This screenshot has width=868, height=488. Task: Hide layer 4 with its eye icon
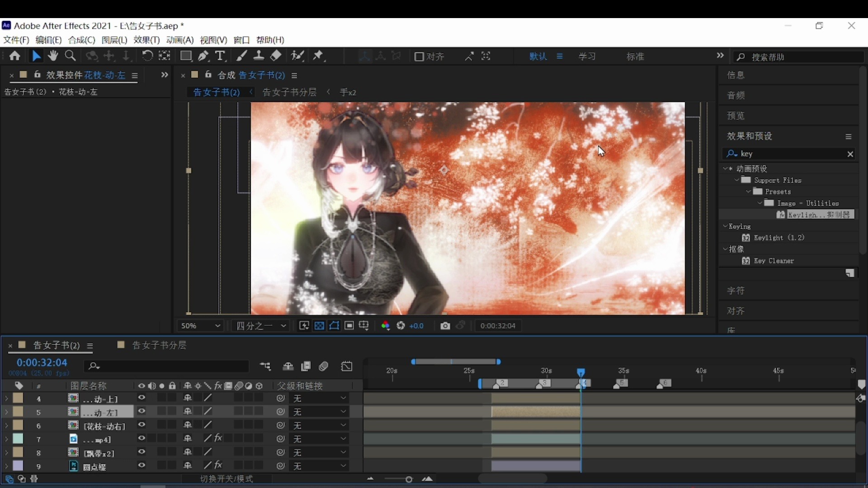[x=142, y=398]
